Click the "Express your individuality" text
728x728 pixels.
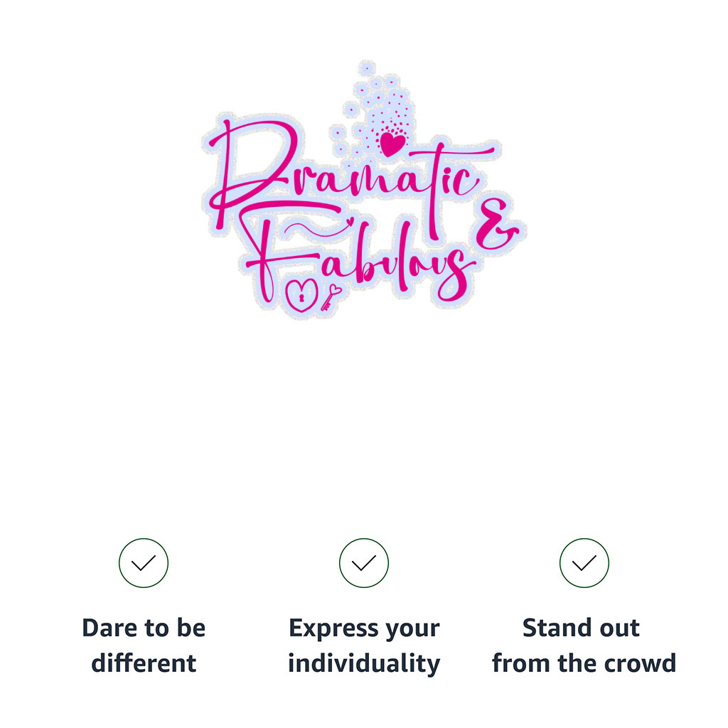tap(364, 646)
